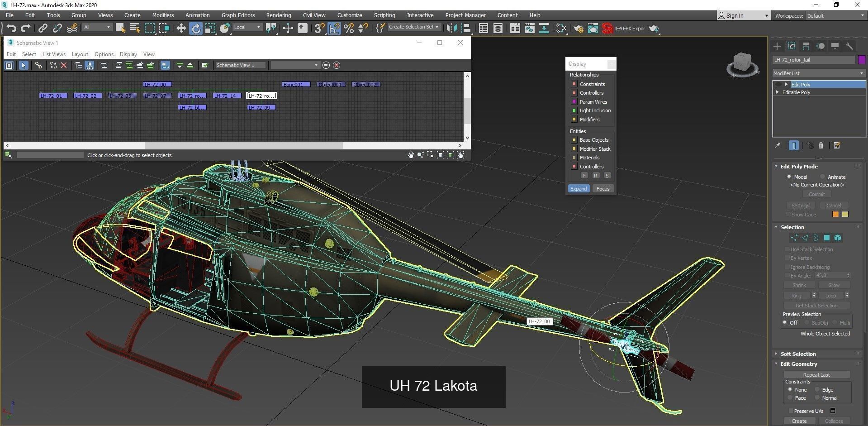Enable the Preserve UVs checkbox
The width and height of the screenshot is (868, 426).
point(791,411)
